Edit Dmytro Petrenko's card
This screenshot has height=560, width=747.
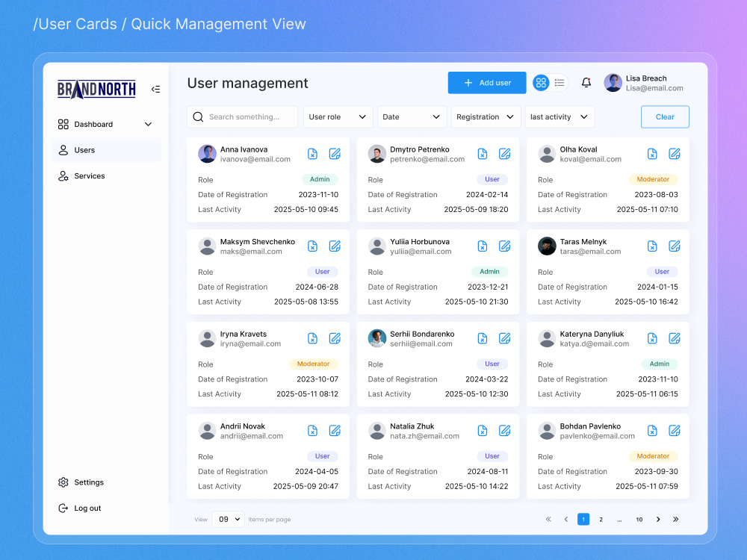click(505, 154)
